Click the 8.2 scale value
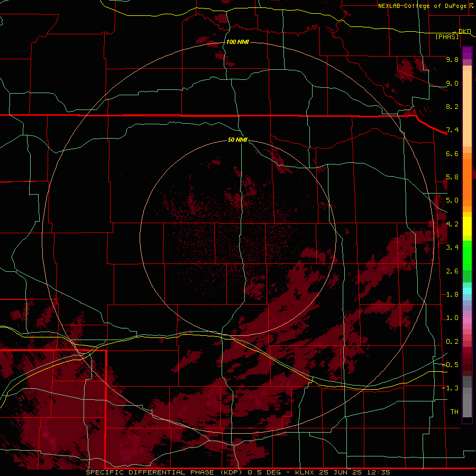476x476 pixels. 452,106
